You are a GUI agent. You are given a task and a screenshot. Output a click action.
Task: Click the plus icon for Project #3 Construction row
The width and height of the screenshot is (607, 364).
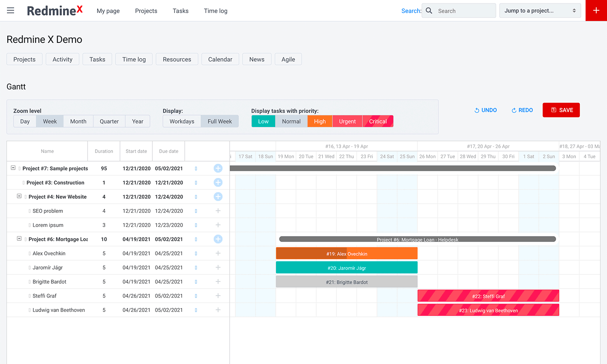pos(218,182)
